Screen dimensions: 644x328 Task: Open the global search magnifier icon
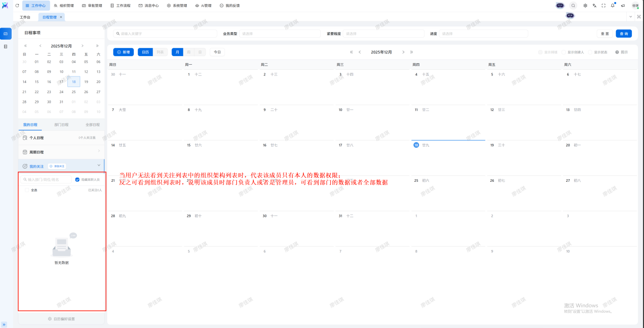coord(573,6)
